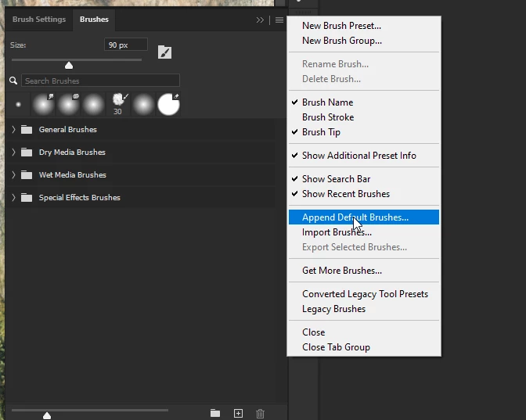
Task: Click the Special Effects Brushes label
Action: [80, 198]
